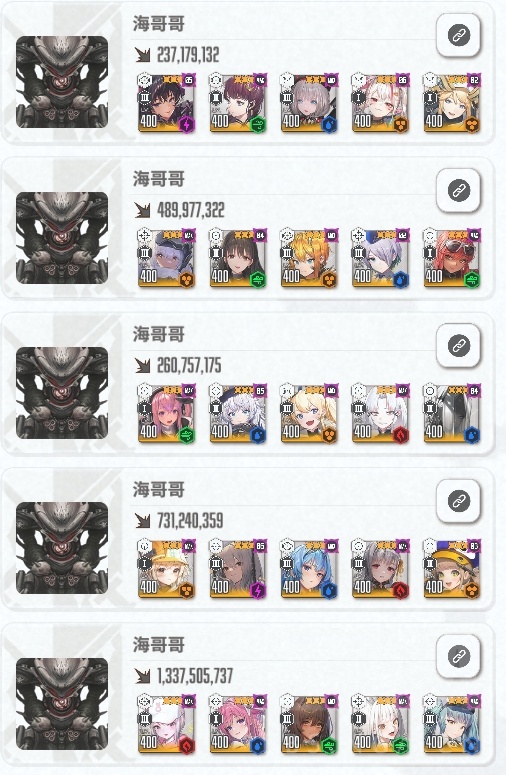Screen dimensions: 506x775
Task: Open brown-skinned wind character in fifth team
Action: coord(309,724)
